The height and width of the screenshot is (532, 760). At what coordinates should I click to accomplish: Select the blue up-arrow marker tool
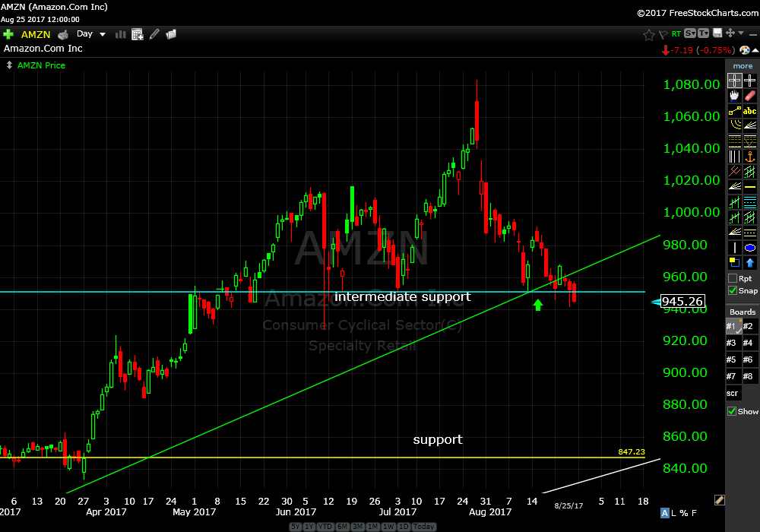click(x=750, y=263)
